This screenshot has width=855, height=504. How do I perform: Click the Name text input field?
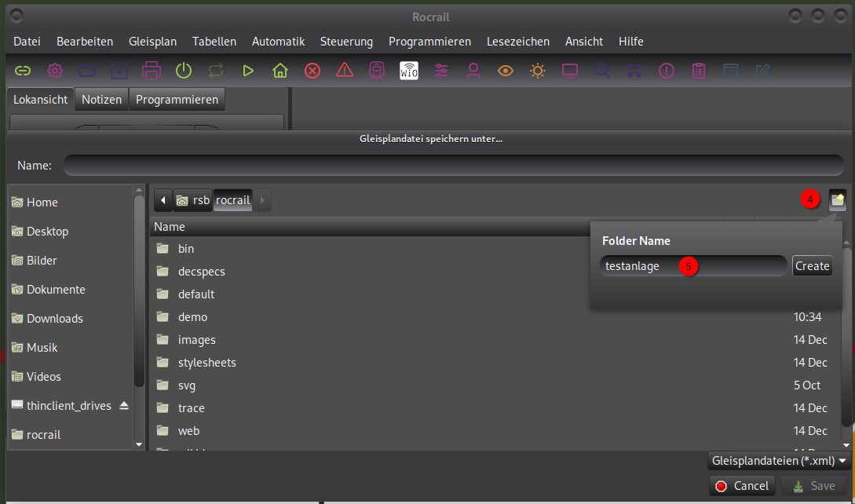click(x=453, y=166)
